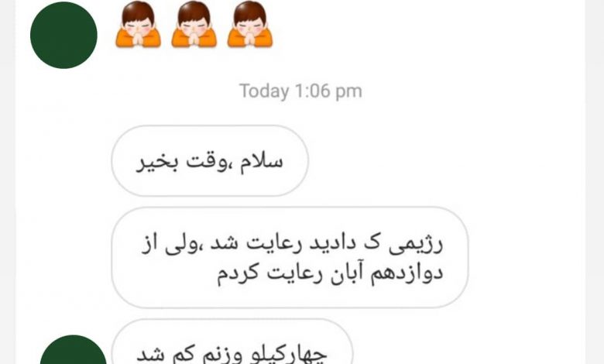Click the word "ولی" in the diet message

point(181,245)
